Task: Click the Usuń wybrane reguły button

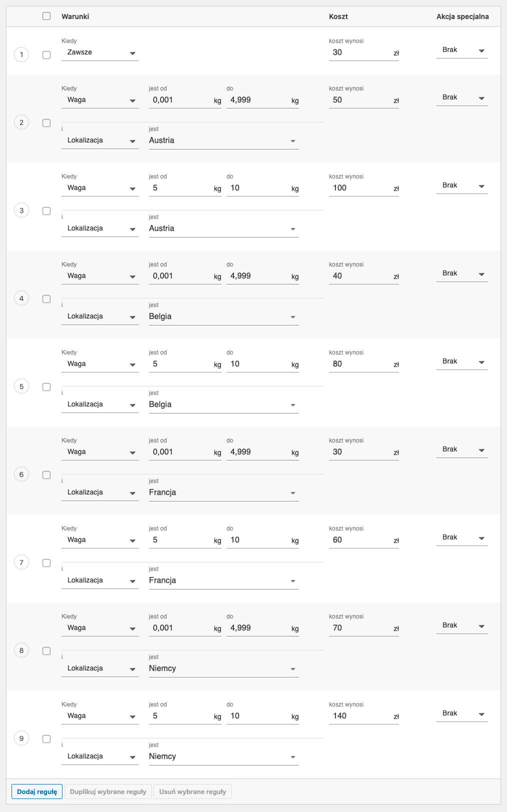Action: [x=192, y=791]
